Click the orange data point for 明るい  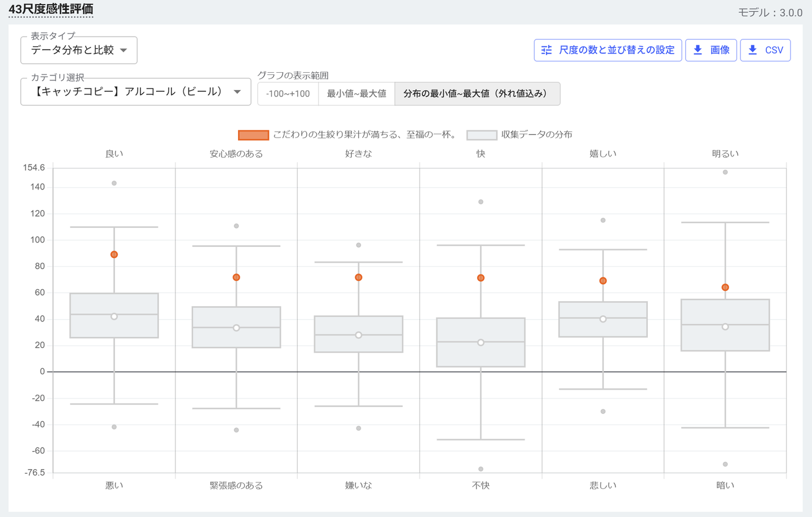(x=725, y=288)
